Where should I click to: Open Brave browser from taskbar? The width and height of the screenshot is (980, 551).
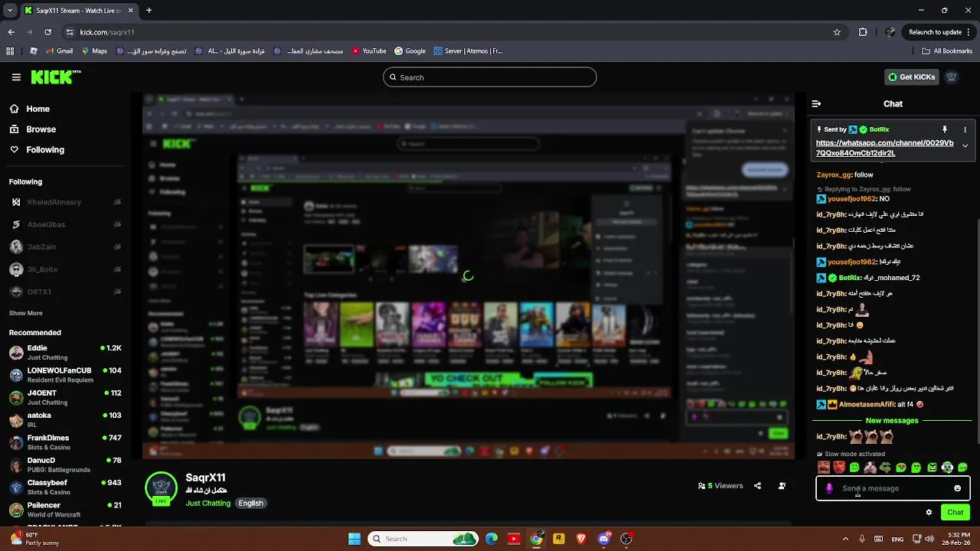click(581, 539)
